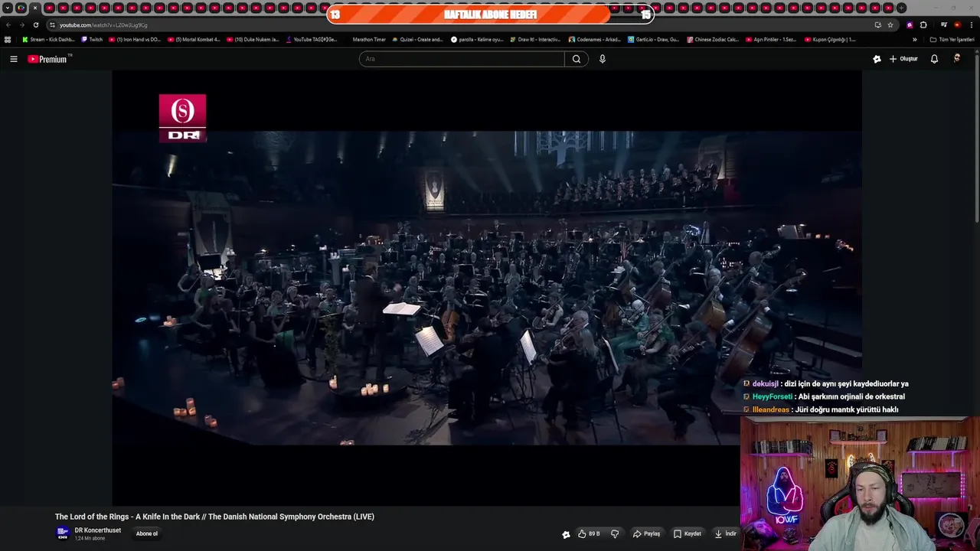Save video using the Kaydet button
980x551 pixels.
687,534
